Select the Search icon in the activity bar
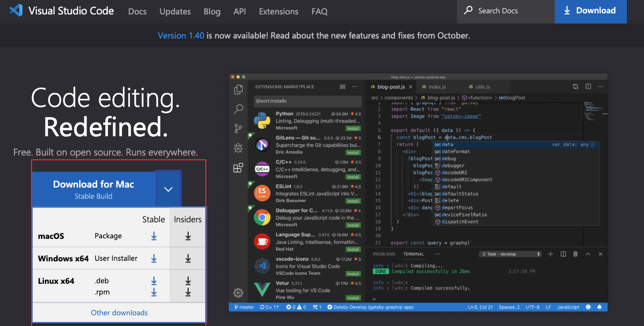 click(x=238, y=109)
